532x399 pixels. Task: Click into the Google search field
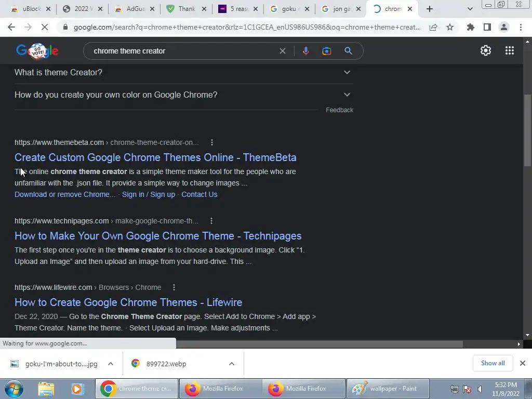(183, 51)
